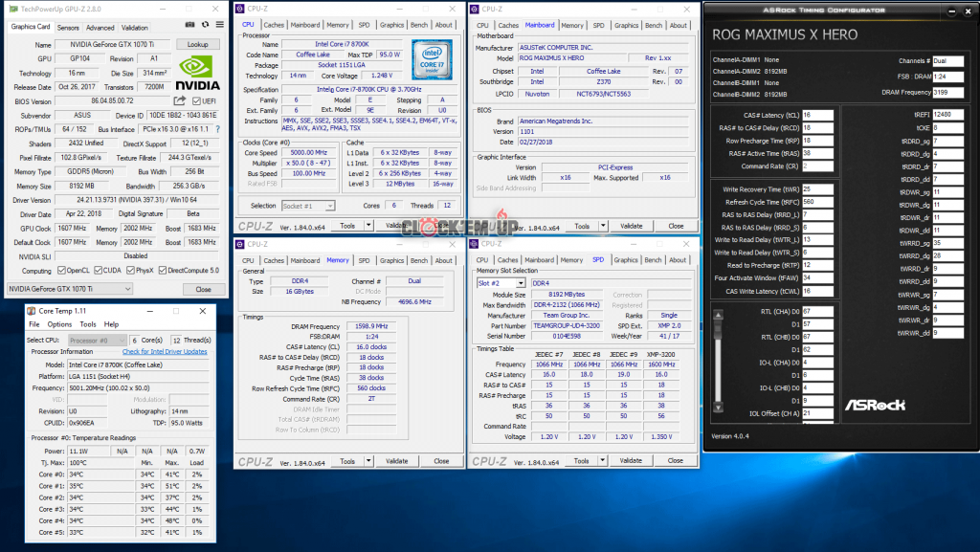Viewport: 980px width, 552px height.
Task: Click the CAS# Latency tCL value field
Action: tap(816, 114)
